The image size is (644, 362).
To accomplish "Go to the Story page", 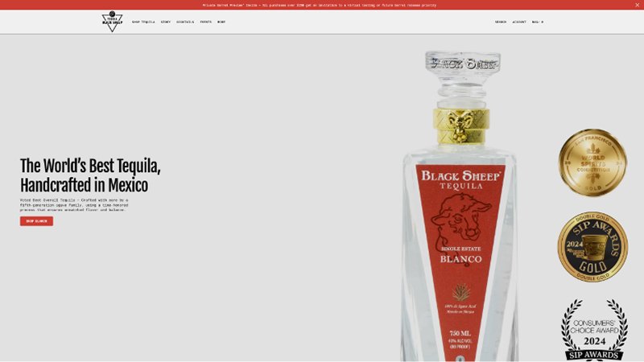I will [165, 22].
